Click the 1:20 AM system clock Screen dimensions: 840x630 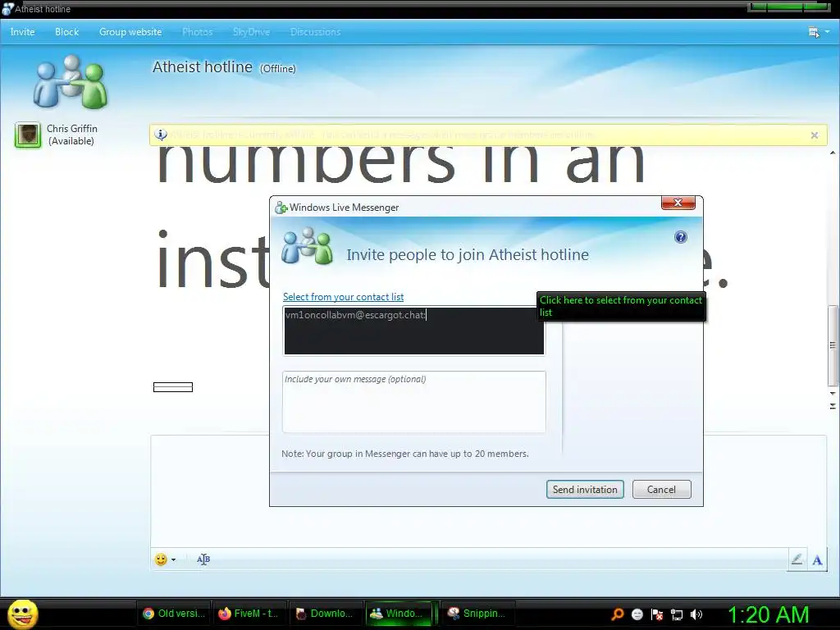click(x=768, y=614)
